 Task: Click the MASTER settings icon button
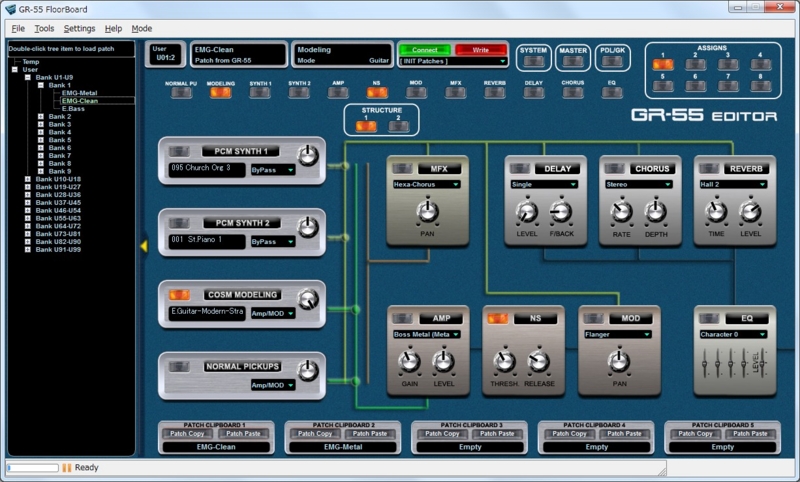(x=573, y=62)
